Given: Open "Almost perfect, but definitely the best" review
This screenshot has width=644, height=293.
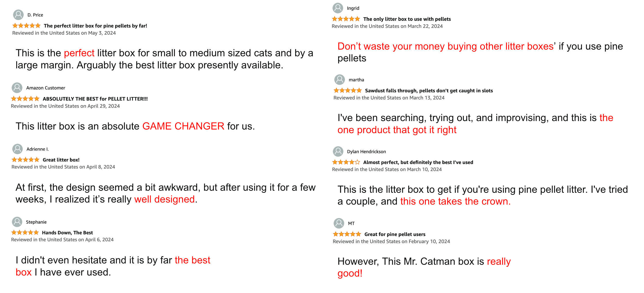Looking at the screenshot, I should [418, 162].
